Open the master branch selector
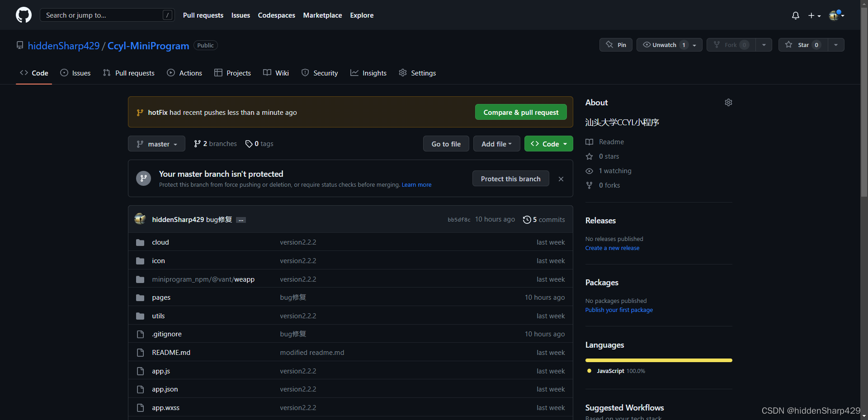868x420 pixels. [156, 144]
